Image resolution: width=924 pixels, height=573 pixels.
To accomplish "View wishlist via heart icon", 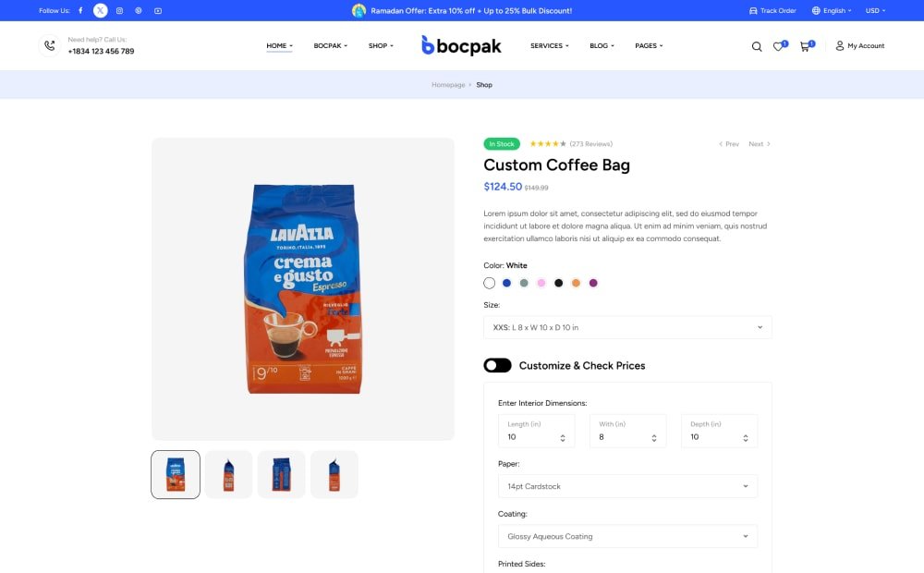I will point(779,46).
